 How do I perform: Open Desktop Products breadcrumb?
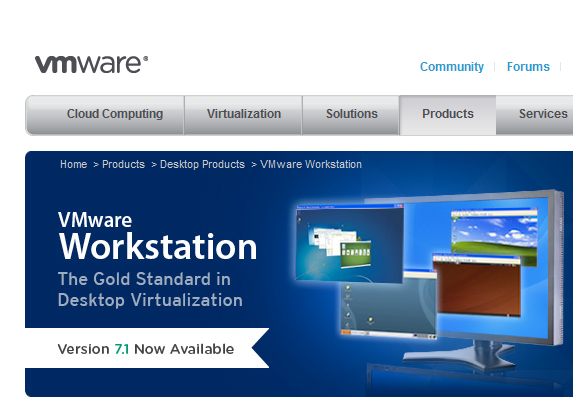[202, 164]
